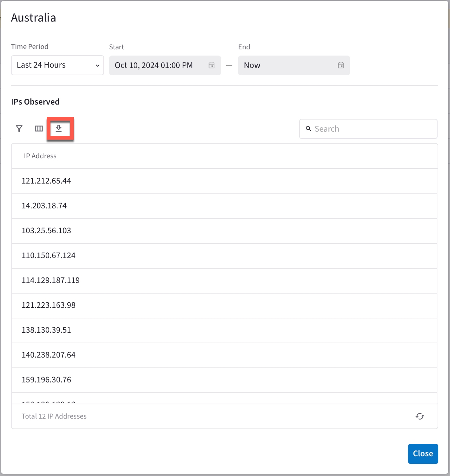Open the filter options for IPs Observed
450x476 pixels.
click(19, 129)
